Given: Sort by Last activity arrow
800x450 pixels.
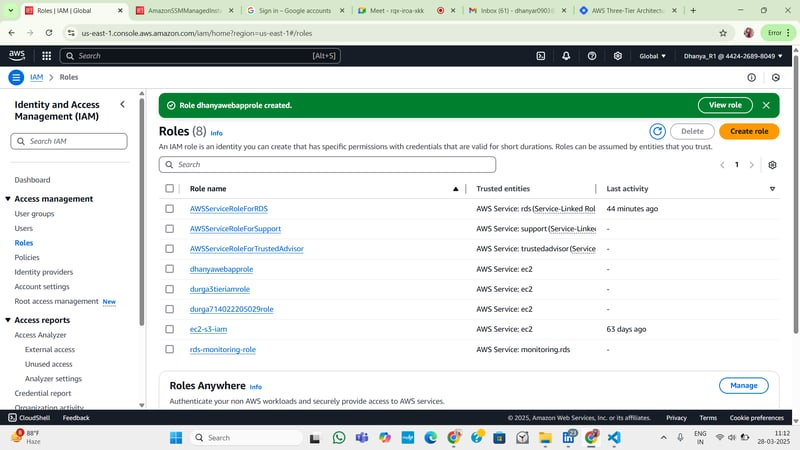Looking at the screenshot, I should point(772,189).
